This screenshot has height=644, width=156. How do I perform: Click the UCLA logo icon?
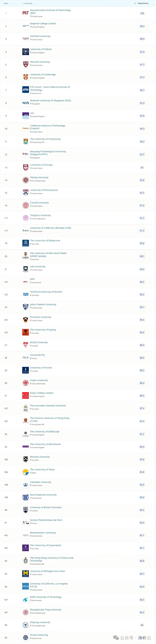point(26,586)
